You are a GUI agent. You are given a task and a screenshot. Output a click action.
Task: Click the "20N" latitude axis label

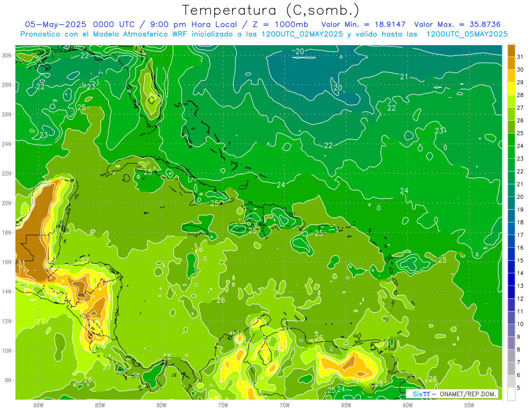click(x=7, y=203)
